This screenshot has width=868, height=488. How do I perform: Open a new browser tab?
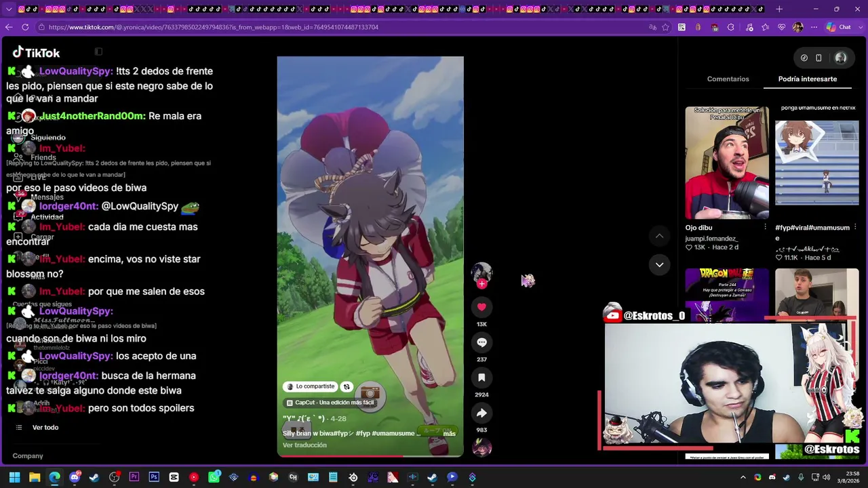pyautogui.click(x=779, y=9)
